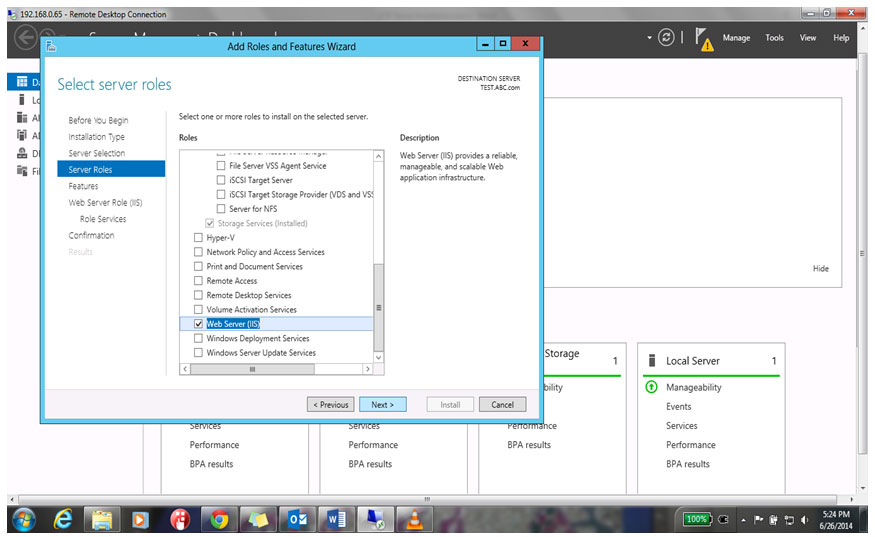Check Windows Server Update Services role

tap(198, 353)
